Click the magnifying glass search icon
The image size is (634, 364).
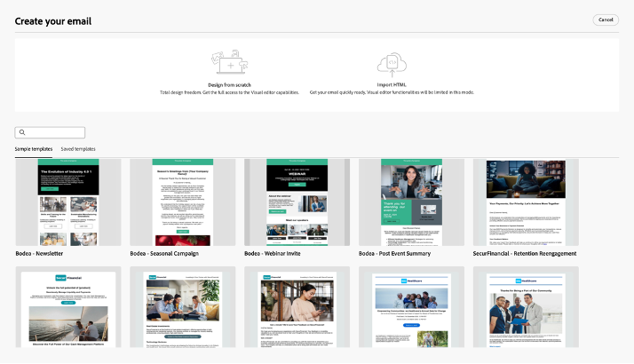[x=22, y=132]
